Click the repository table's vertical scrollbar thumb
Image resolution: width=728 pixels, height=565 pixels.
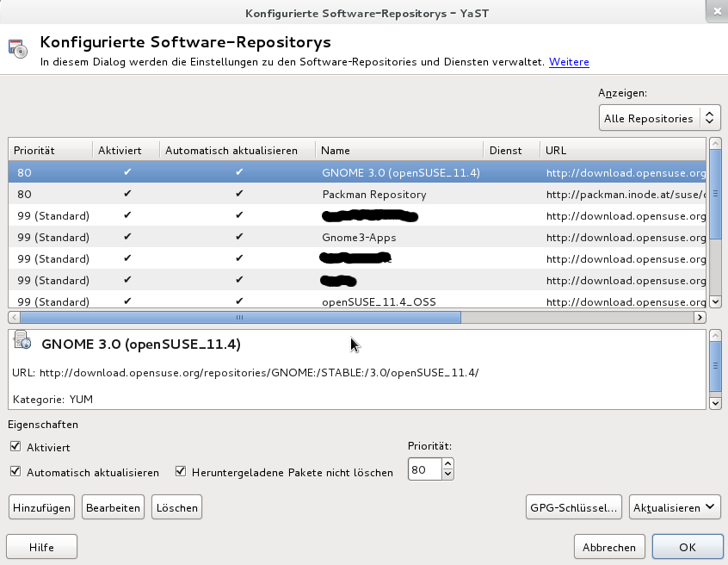715,193
